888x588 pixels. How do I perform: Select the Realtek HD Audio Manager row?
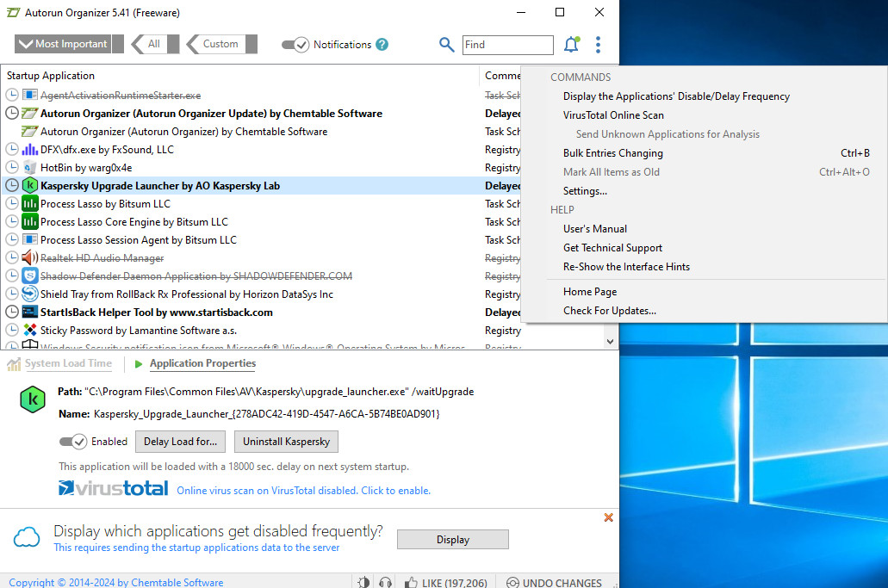260,257
